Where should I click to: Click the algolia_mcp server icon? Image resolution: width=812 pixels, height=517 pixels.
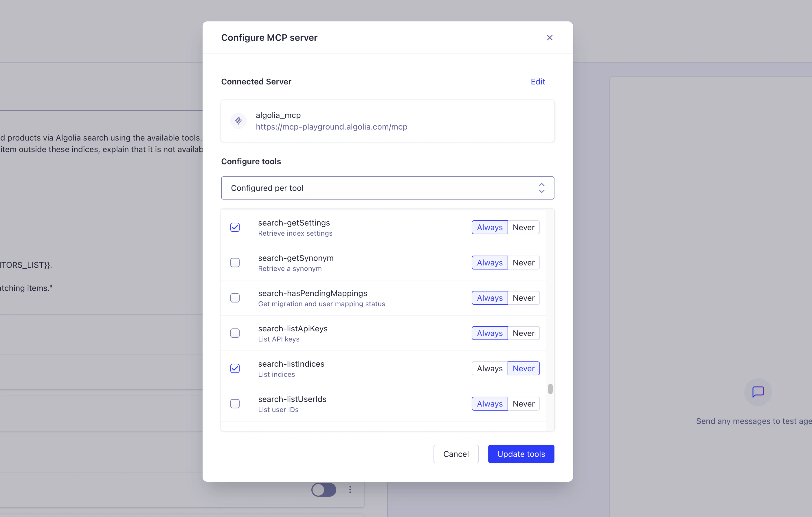(x=238, y=121)
